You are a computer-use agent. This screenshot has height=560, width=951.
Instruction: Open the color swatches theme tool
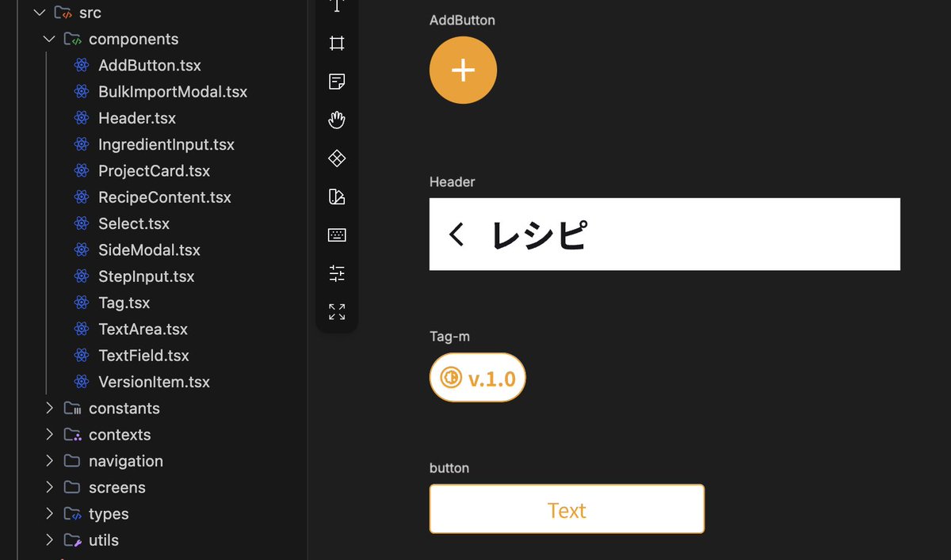pyautogui.click(x=337, y=196)
